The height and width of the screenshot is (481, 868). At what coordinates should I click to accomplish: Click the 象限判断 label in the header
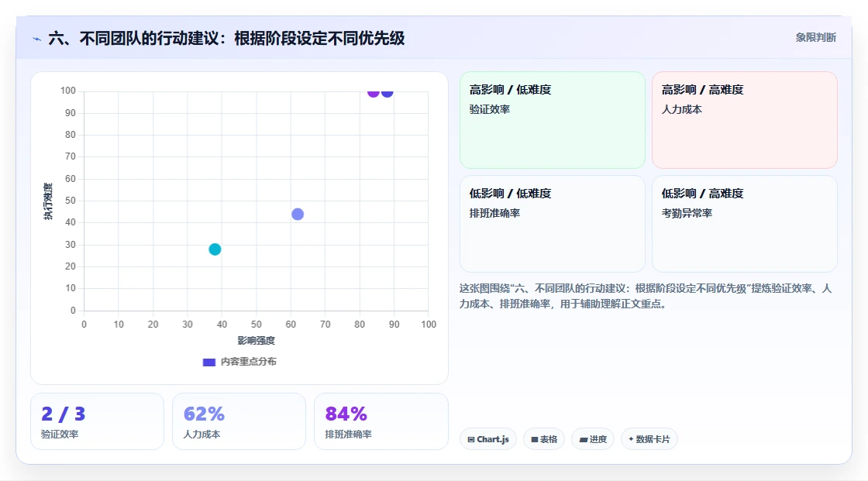point(815,38)
